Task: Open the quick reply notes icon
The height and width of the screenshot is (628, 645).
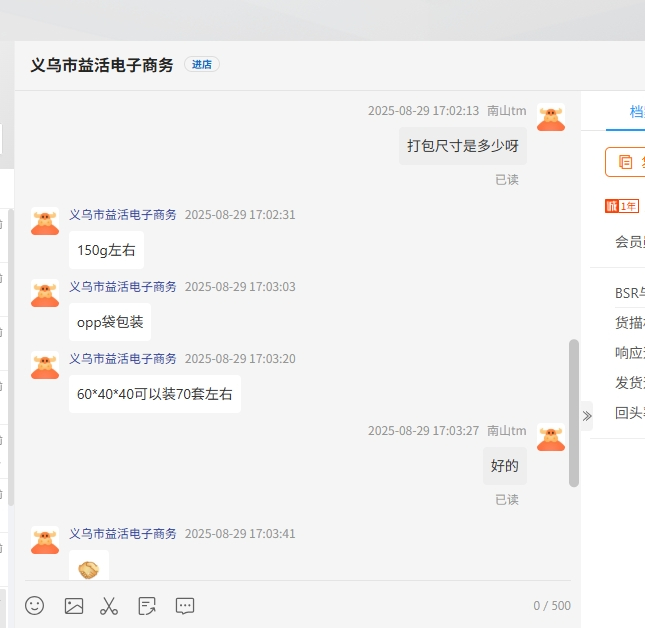Action: [147, 605]
